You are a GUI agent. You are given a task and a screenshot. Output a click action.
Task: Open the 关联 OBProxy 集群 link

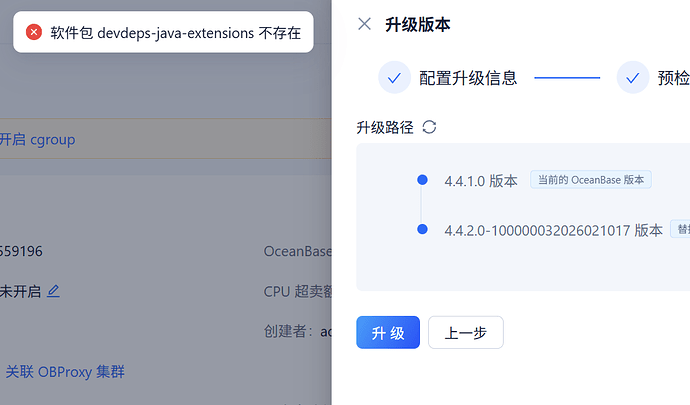65,372
